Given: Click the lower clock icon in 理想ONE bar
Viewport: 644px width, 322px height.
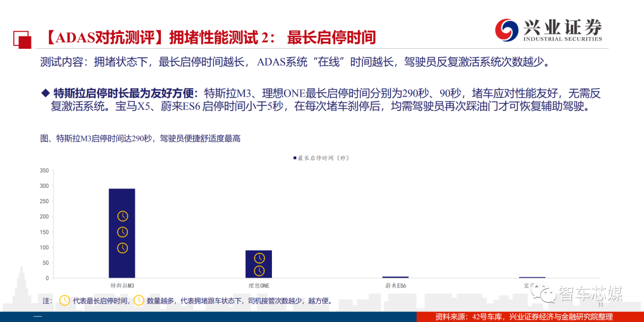Looking at the screenshot, I should click(x=259, y=271).
